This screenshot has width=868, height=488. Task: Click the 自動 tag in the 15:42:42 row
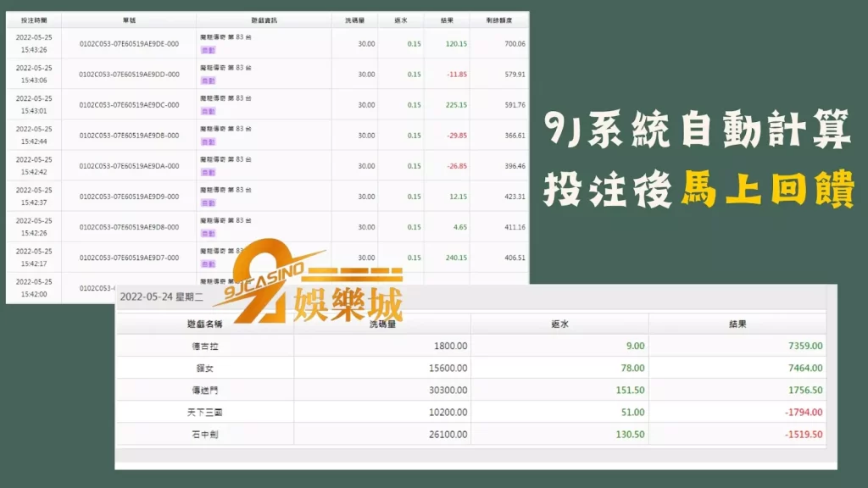pyautogui.click(x=209, y=172)
